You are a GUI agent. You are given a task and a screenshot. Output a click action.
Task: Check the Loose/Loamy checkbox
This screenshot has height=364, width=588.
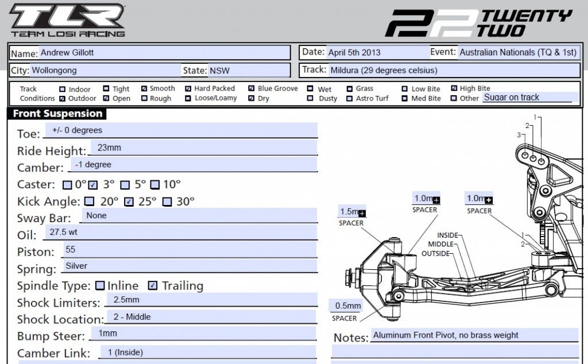tap(188, 98)
